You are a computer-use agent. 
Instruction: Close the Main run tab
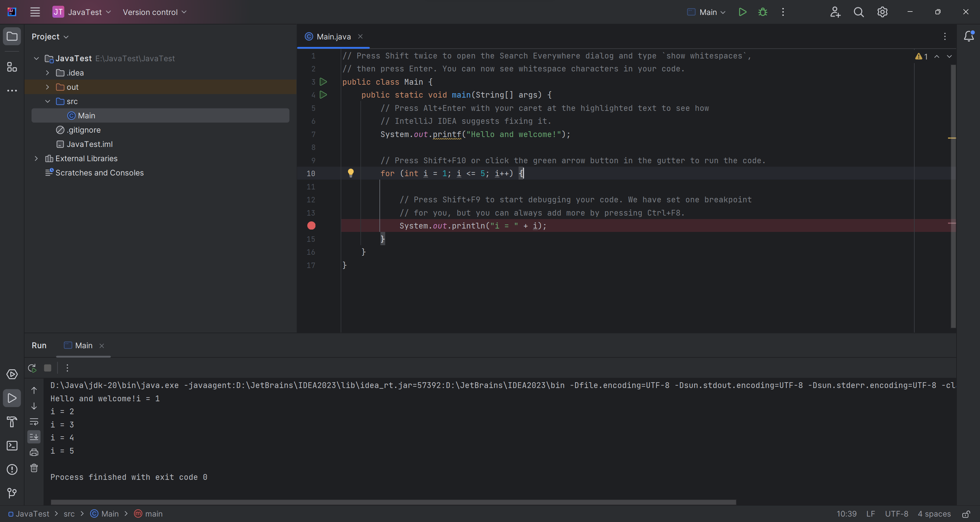pos(102,346)
